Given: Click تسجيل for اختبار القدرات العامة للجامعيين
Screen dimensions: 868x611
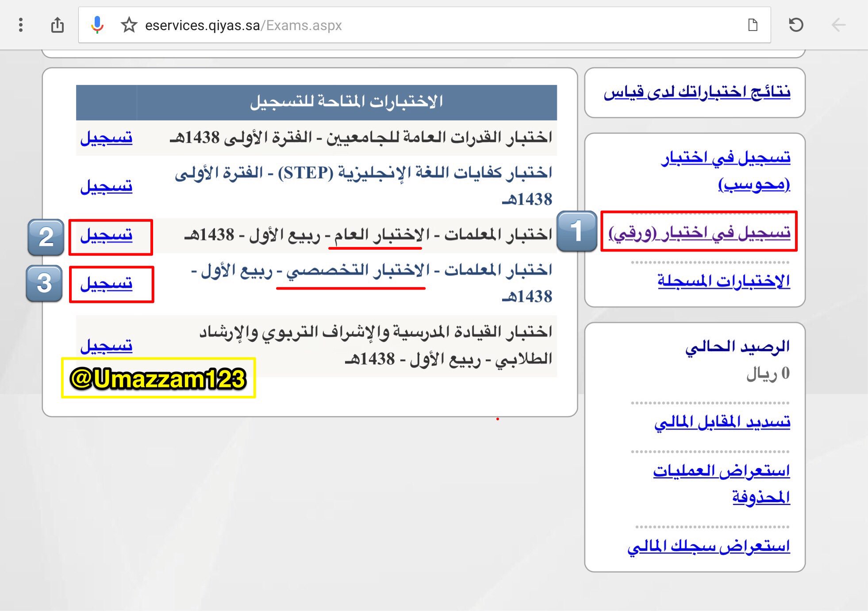Looking at the screenshot, I should coord(106,138).
